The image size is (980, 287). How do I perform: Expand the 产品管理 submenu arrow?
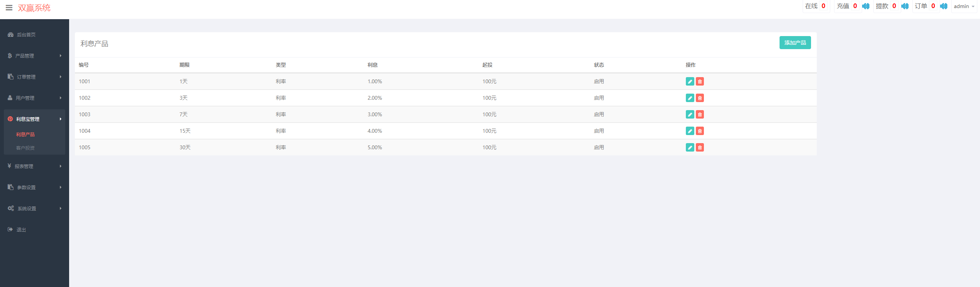point(61,56)
